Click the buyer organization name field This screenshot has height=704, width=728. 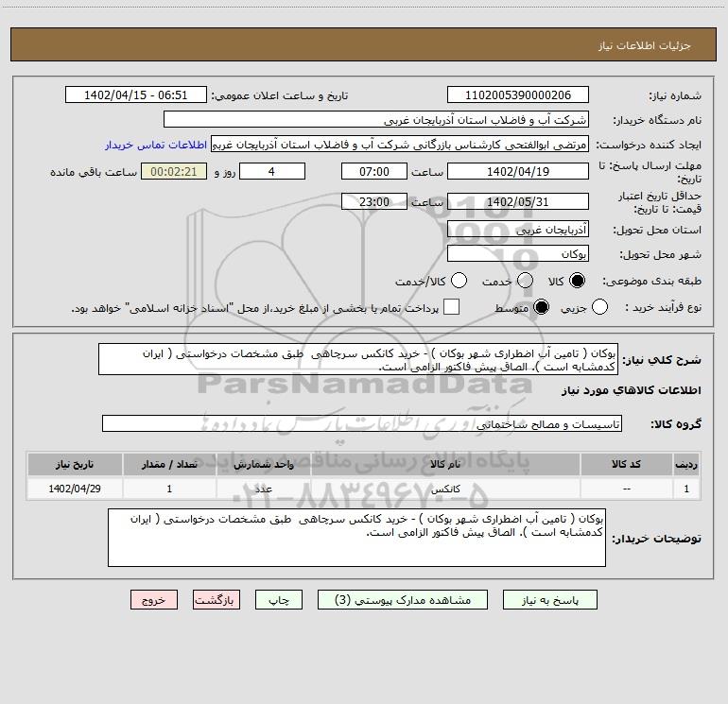[376, 120]
